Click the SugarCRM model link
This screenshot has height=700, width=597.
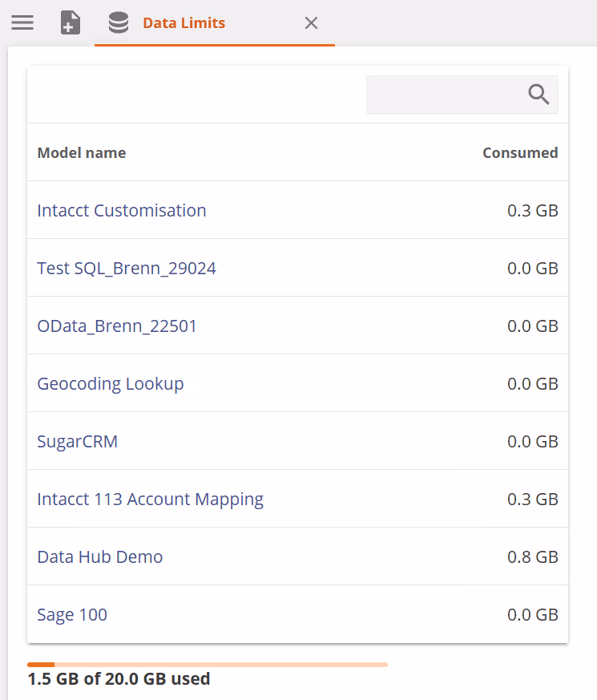coord(78,441)
